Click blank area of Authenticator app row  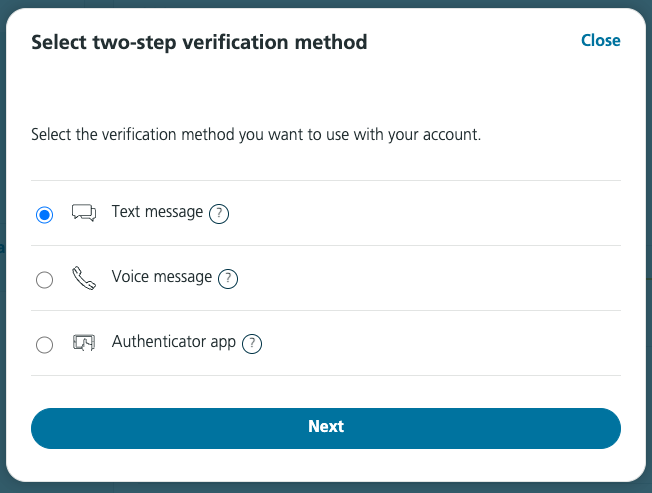pos(441,343)
